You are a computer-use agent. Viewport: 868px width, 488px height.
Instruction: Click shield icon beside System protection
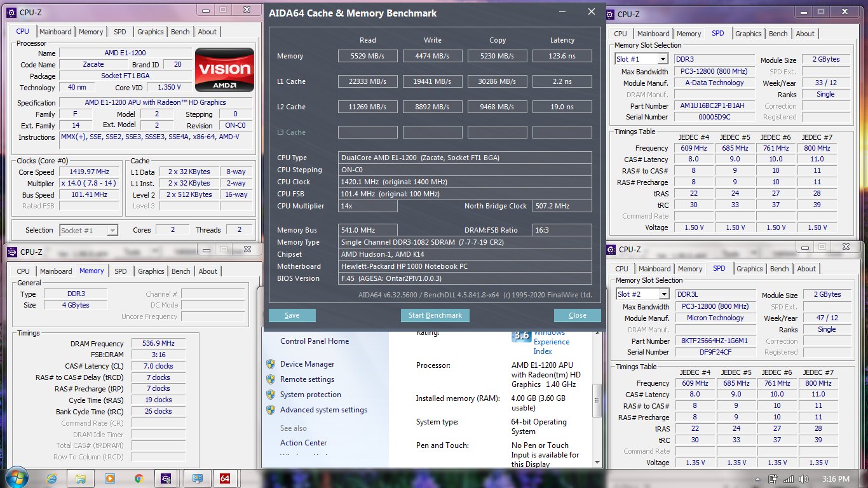point(271,395)
